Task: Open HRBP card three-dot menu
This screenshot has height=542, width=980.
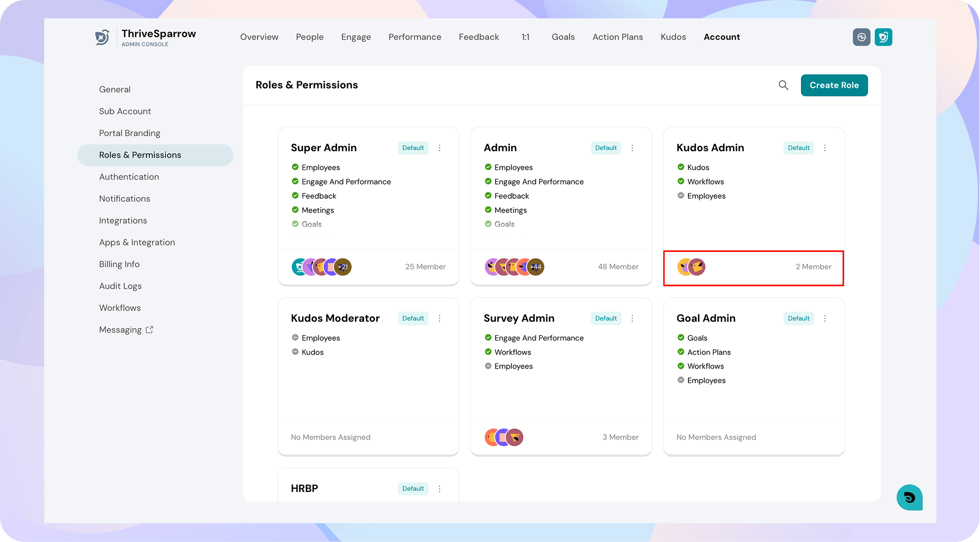Action: click(439, 489)
